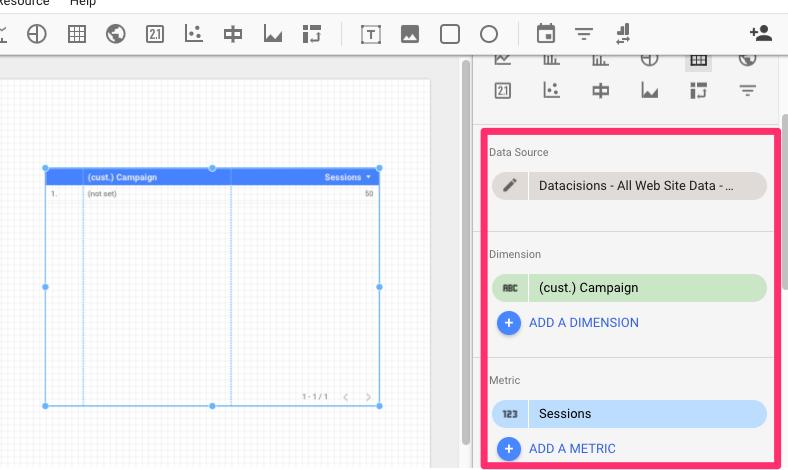Insert a pie chart from the toolbar
Image resolution: width=788 pixels, height=470 pixels.
[37, 34]
